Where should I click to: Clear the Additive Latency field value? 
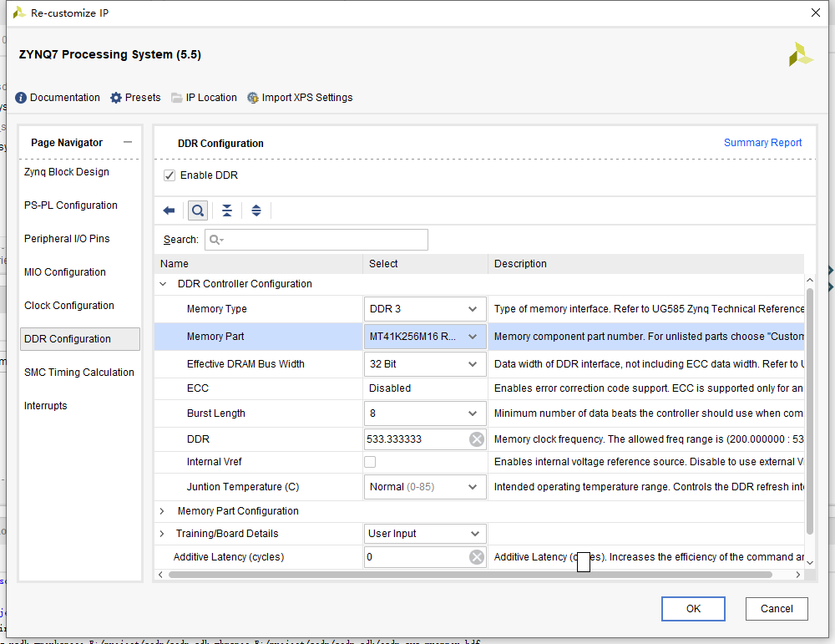point(477,556)
